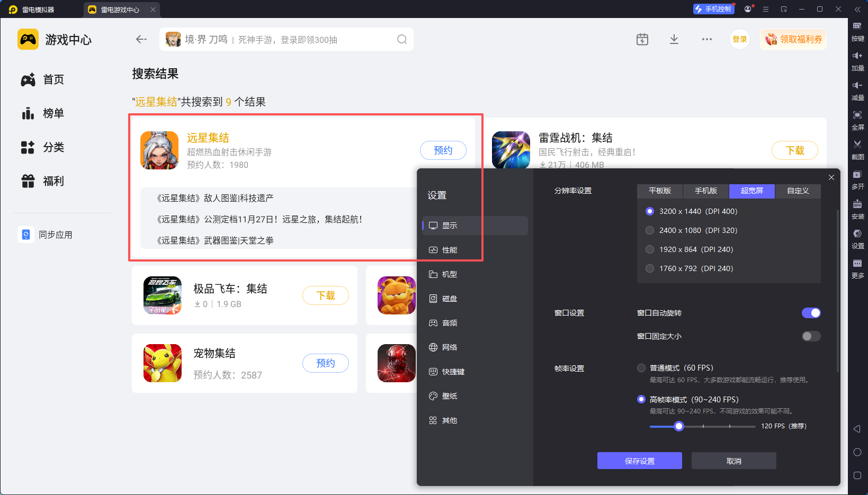Image resolution: width=868 pixels, height=495 pixels.
Task: Open 磁盘 settings section
Action: click(475, 299)
